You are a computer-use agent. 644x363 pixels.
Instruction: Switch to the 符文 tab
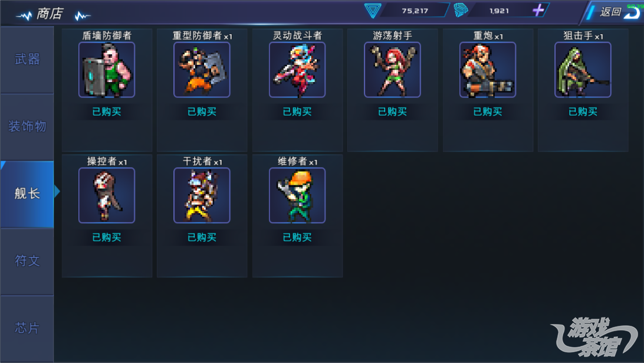click(x=27, y=261)
